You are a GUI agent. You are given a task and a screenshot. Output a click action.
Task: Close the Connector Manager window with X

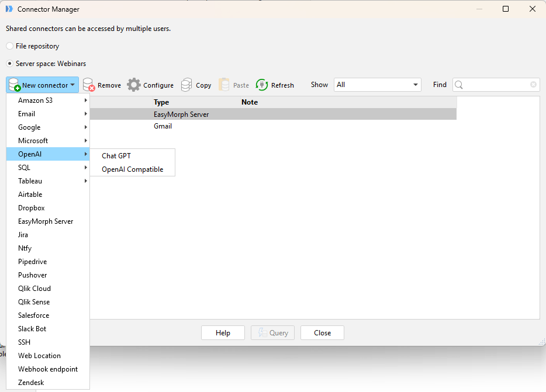pos(533,9)
